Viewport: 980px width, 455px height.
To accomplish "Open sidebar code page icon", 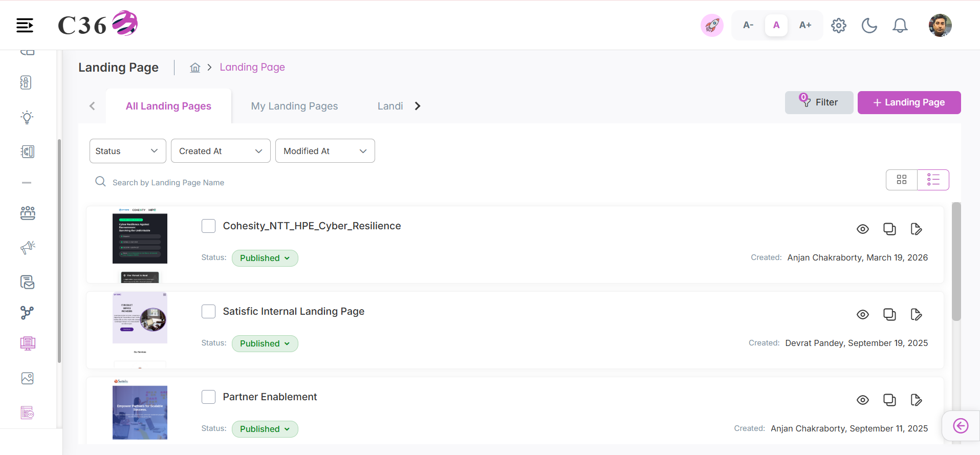I will click(27, 413).
